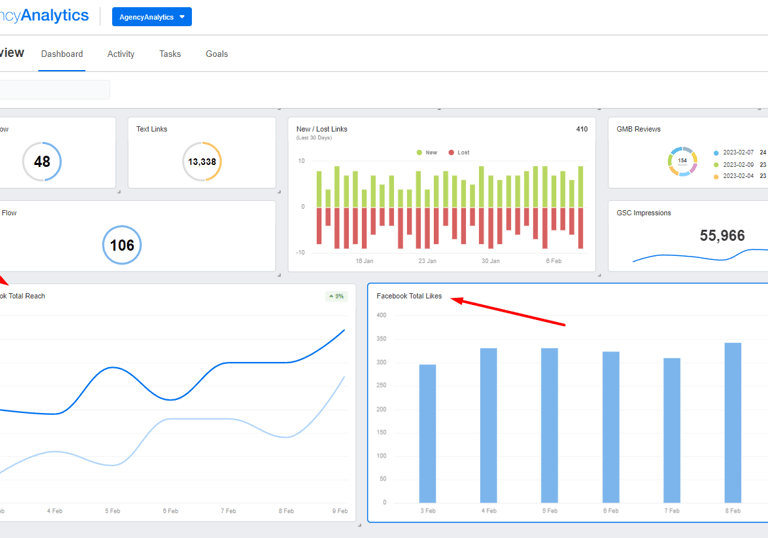Click the GMB Reviews donut chart

coord(682,161)
